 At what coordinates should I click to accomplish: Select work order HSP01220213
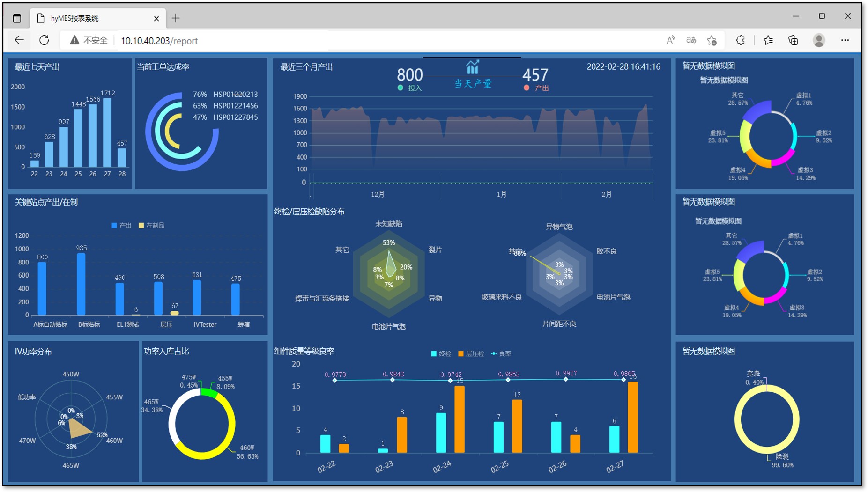point(235,94)
